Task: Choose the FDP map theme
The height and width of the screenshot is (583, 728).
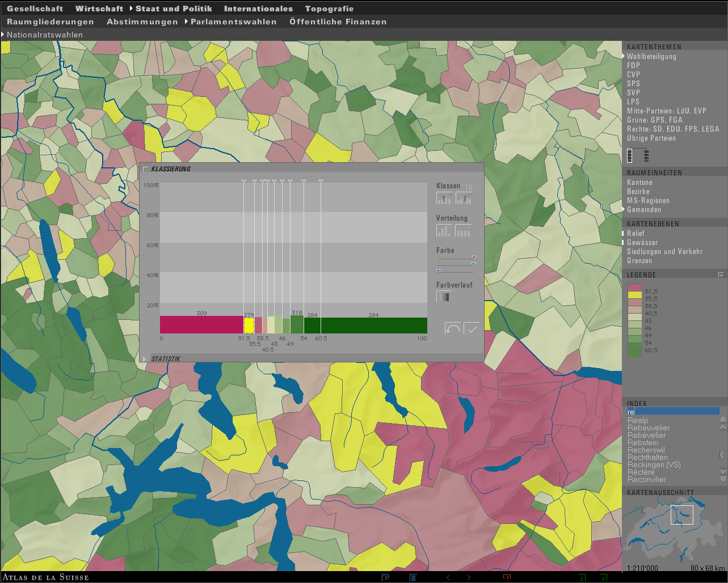Action: tap(633, 66)
